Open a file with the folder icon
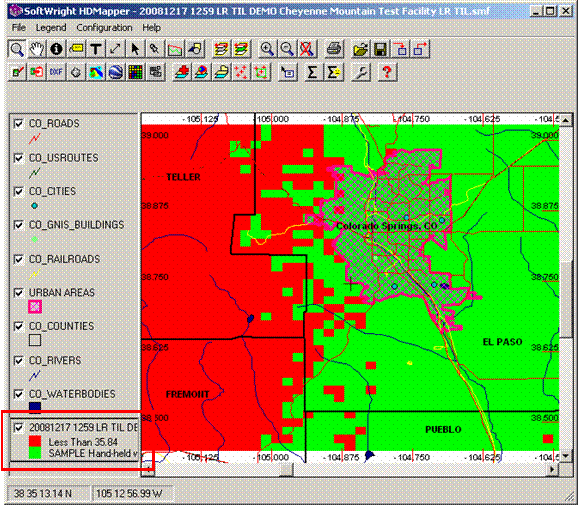578x505 pixels. 361,49
